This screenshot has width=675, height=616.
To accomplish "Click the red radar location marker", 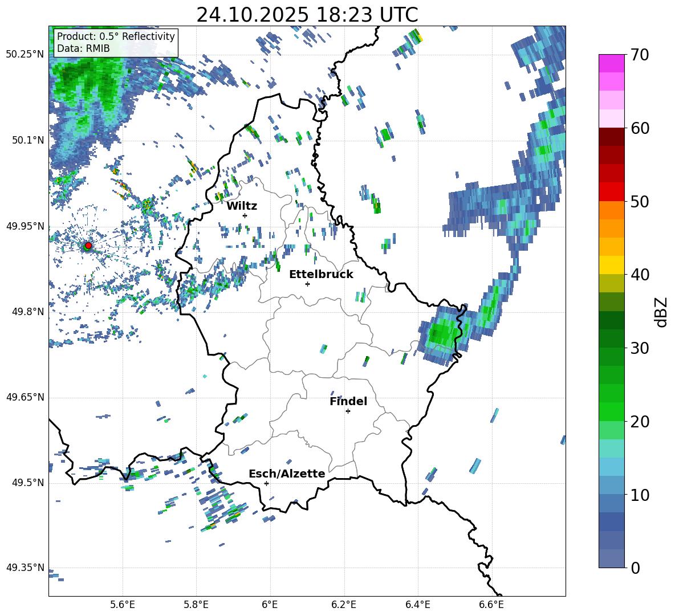I will pos(88,246).
